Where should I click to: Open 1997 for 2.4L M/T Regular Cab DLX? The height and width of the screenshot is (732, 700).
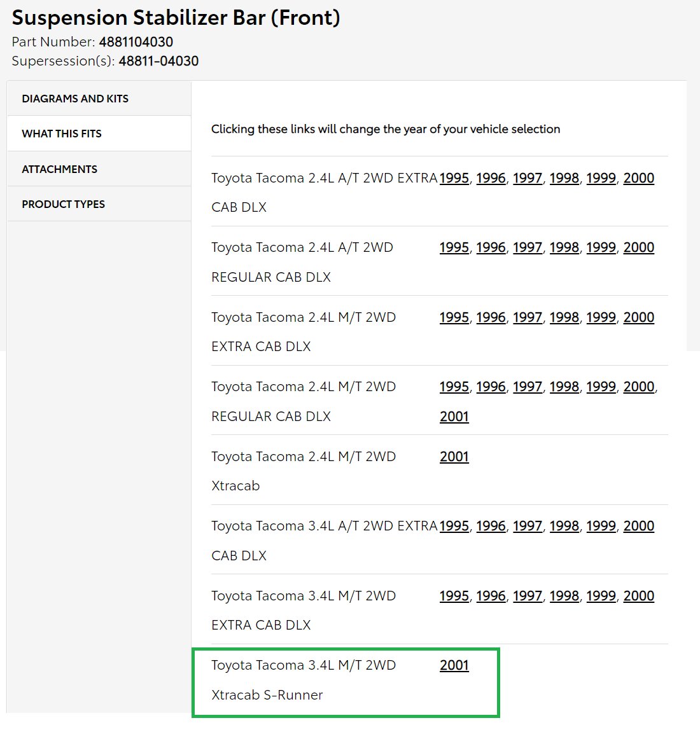coord(527,387)
